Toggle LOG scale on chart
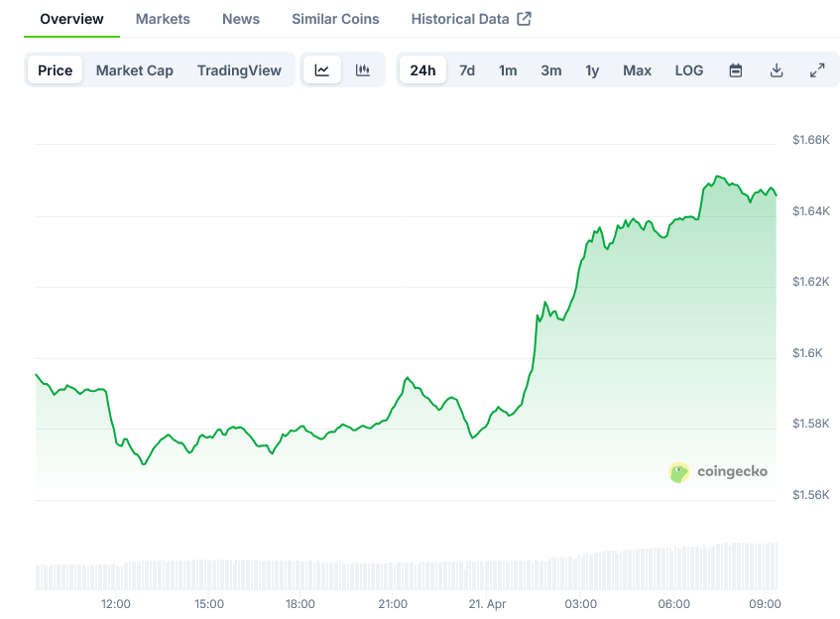The height and width of the screenshot is (619, 840). click(689, 70)
